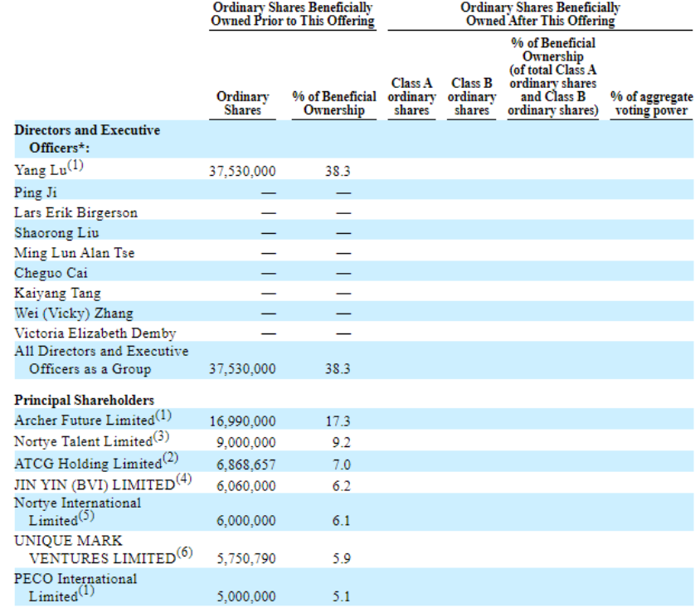
Task: Click Yang Lu's 37,530,000 share count
Action: 242,171
